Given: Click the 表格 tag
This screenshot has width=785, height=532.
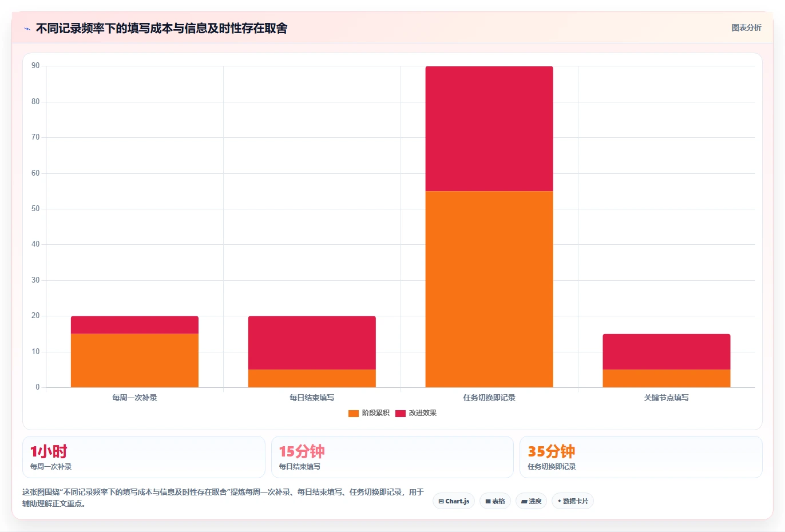Looking at the screenshot, I should point(495,501).
